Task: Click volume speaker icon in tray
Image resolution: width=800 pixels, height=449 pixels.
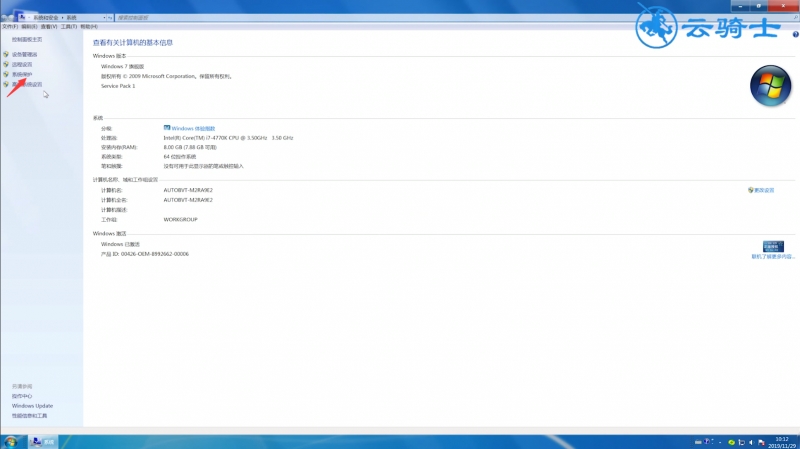Action: point(751,442)
